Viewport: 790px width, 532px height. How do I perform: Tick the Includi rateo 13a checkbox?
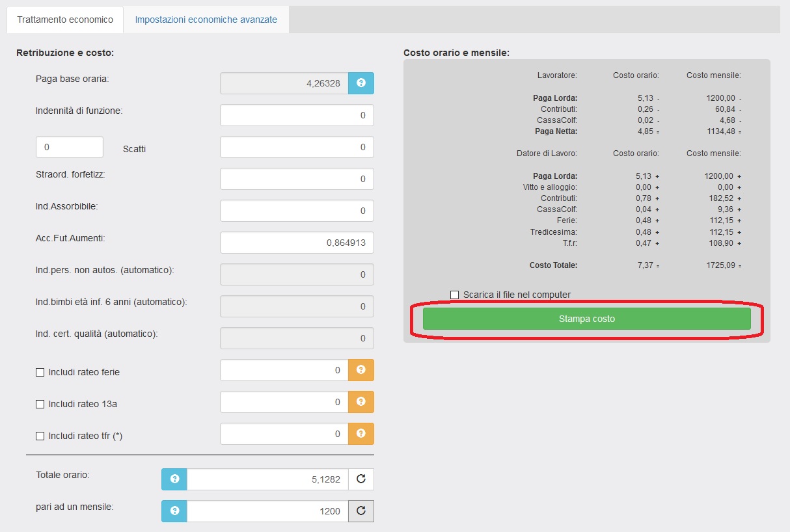[x=40, y=405]
